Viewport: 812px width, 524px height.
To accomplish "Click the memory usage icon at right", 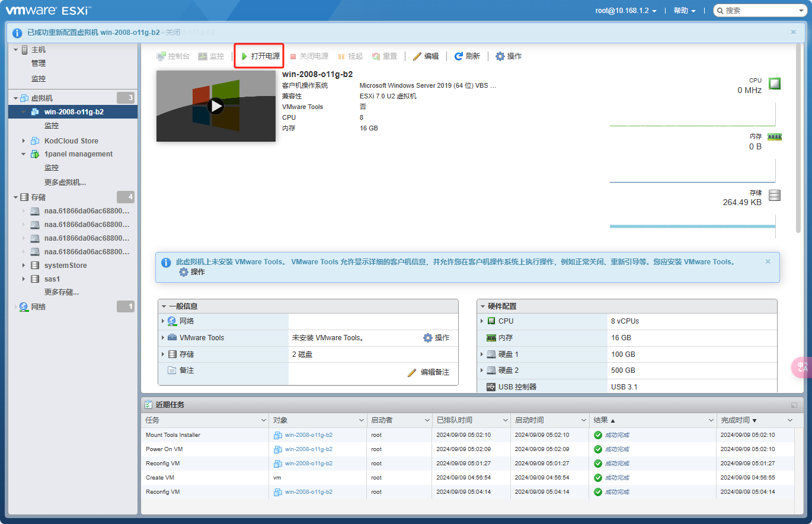I will click(x=775, y=136).
